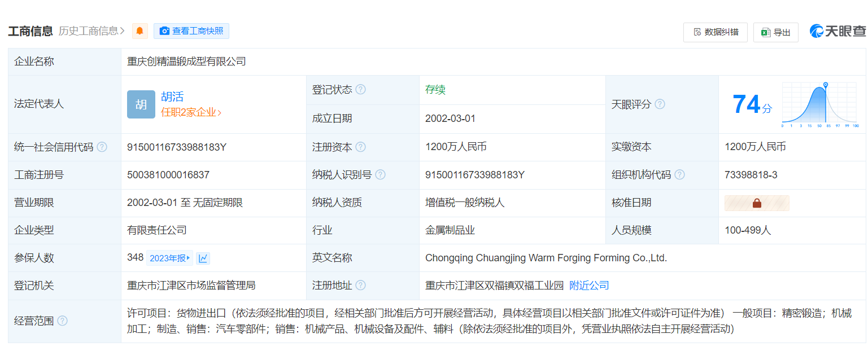Viewport: 868px width, 351px height.
Task: Click the locked 核准日期 lock icon
Action: (757, 203)
